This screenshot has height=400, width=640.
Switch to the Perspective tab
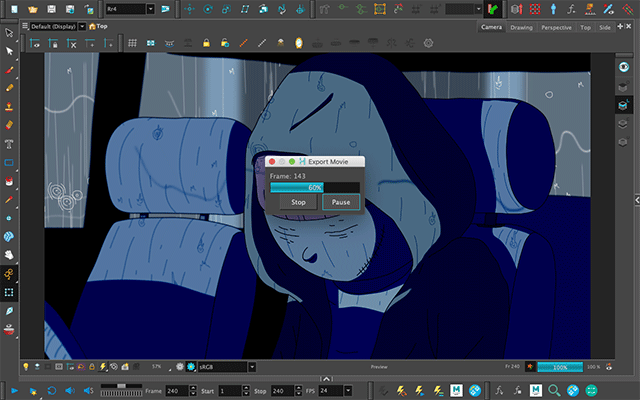tap(556, 27)
